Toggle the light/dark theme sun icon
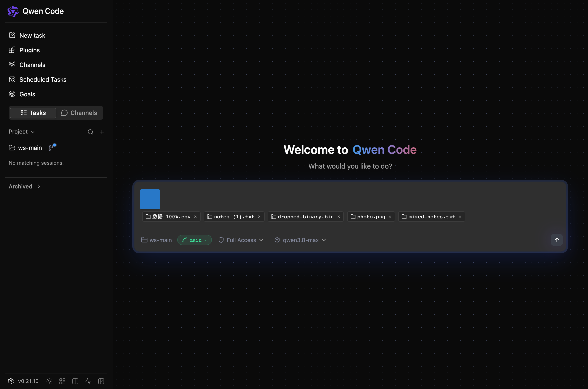The width and height of the screenshot is (588, 389). (49, 381)
